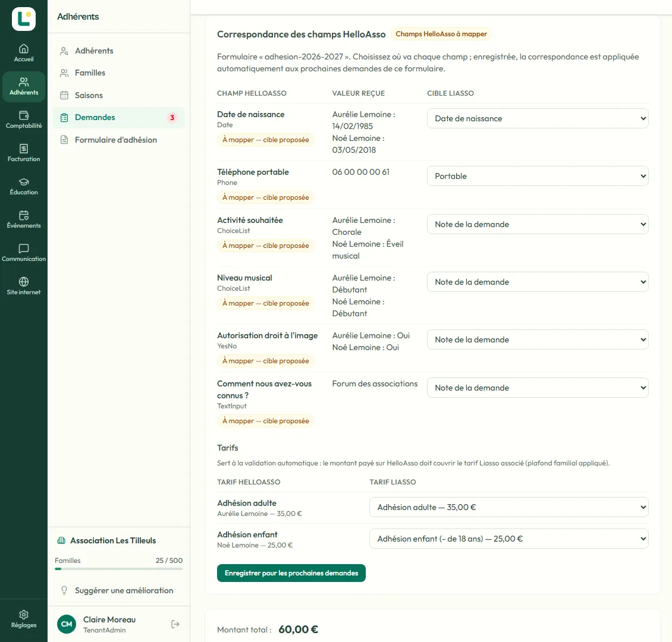The height and width of the screenshot is (642, 672).
Task: Click the Forum des associations value
Action: pyautogui.click(x=375, y=384)
